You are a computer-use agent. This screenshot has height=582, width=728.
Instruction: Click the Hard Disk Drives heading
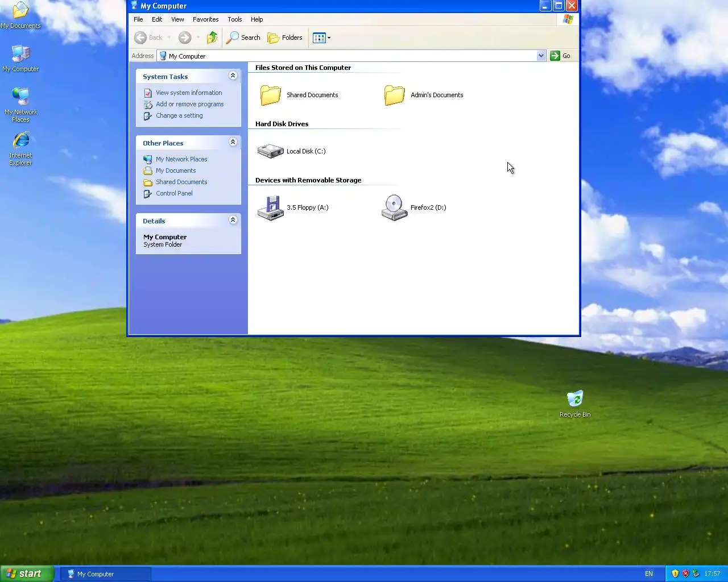[x=282, y=124]
